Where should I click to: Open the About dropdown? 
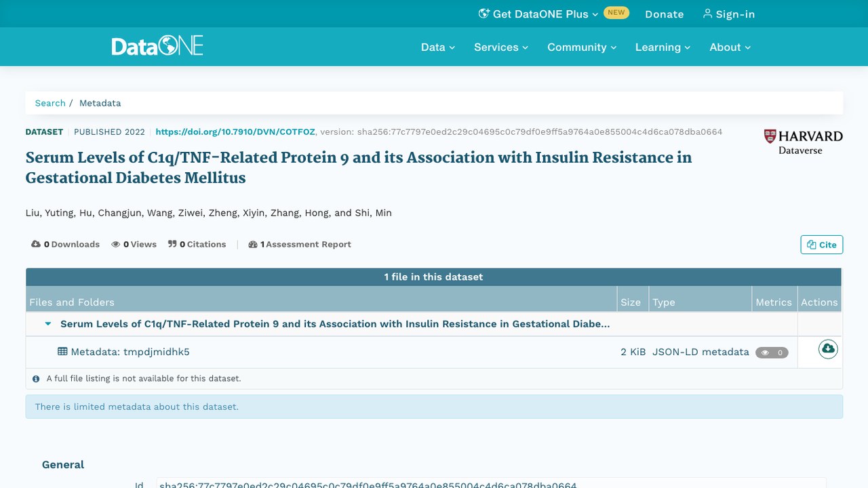point(730,47)
